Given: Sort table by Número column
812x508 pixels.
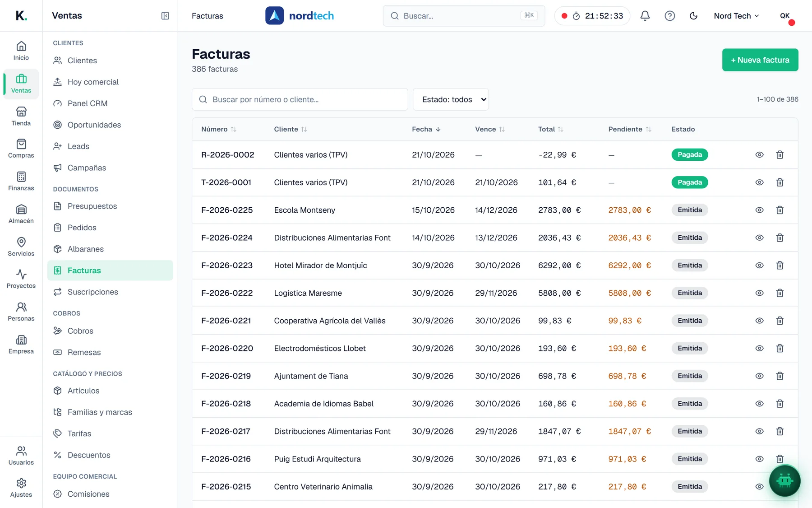Looking at the screenshot, I should click(219, 129).
